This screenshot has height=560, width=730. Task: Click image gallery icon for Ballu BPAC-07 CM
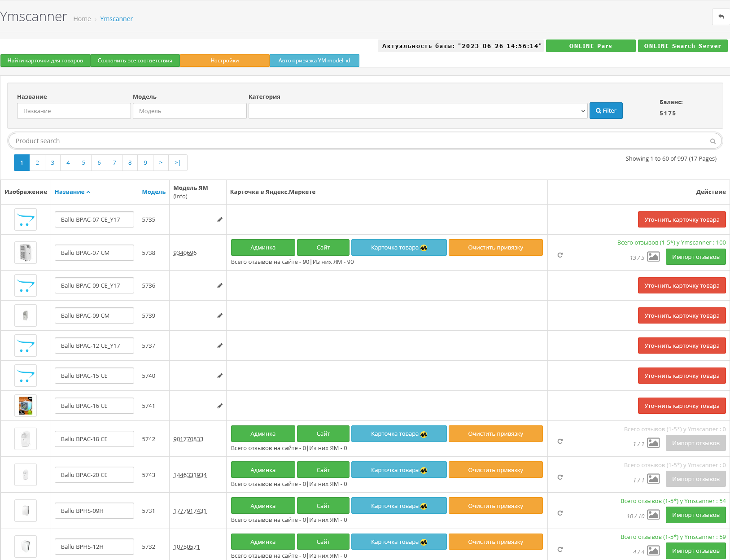point(653,257)
